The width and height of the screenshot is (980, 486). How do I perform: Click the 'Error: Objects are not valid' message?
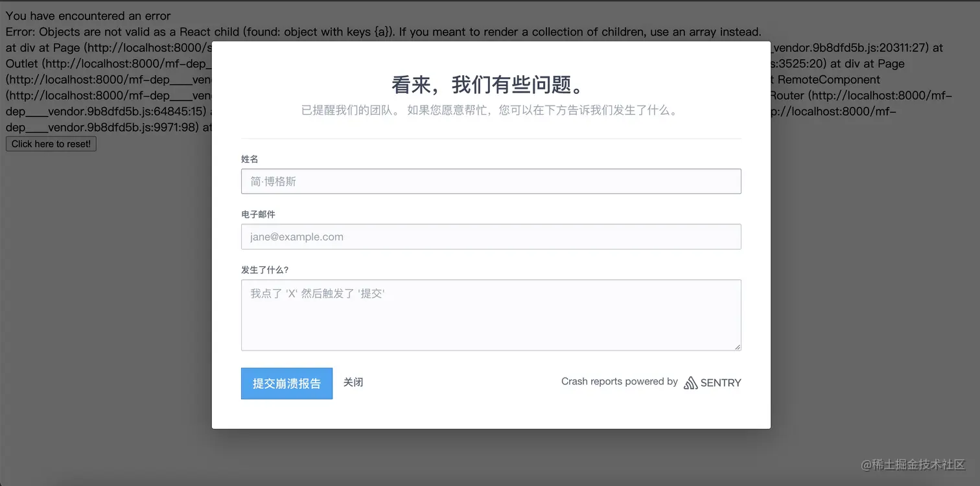click(384, 32)
